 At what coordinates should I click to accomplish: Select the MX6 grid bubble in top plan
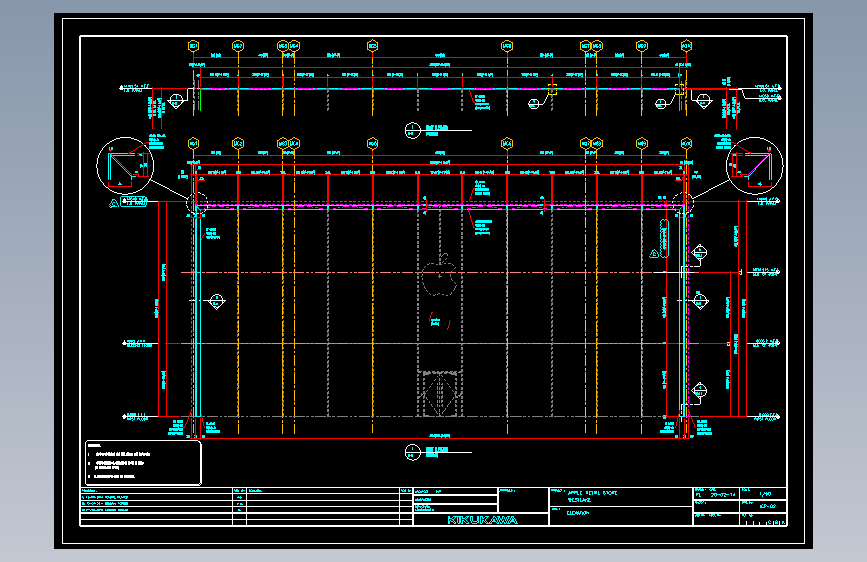coord(507,46)
